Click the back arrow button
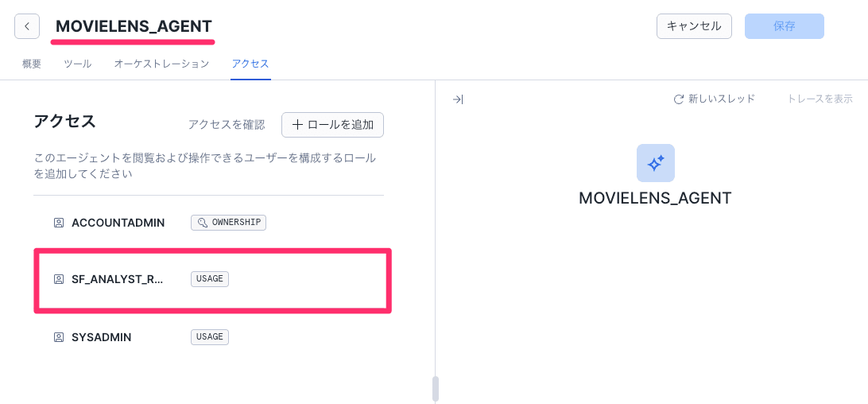The image size is (868, 404). pyautogui.click(x=27, y=26)
